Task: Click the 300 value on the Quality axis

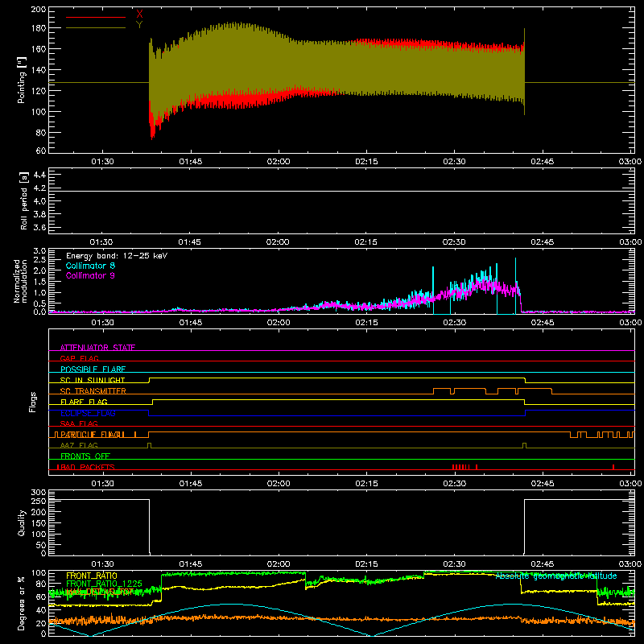Action: click(x=38, y=493)
